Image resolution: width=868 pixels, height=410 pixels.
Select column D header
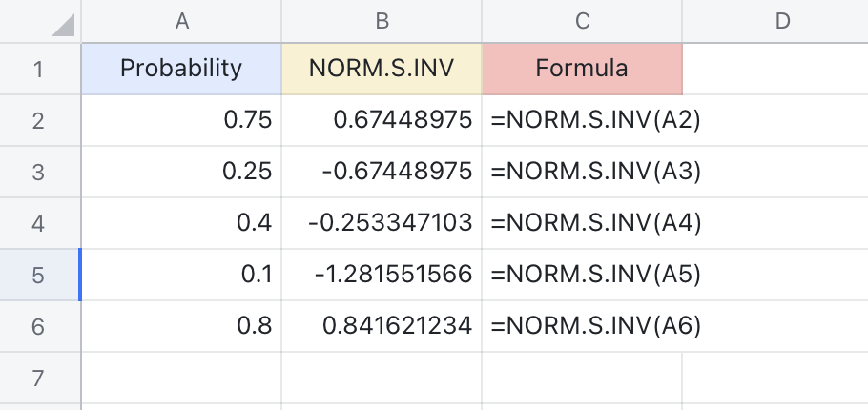pos(782,21)
